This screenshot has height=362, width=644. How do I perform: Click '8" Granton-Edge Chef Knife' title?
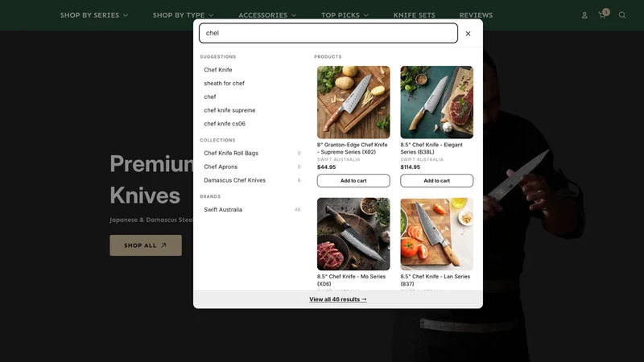[352, 148]
